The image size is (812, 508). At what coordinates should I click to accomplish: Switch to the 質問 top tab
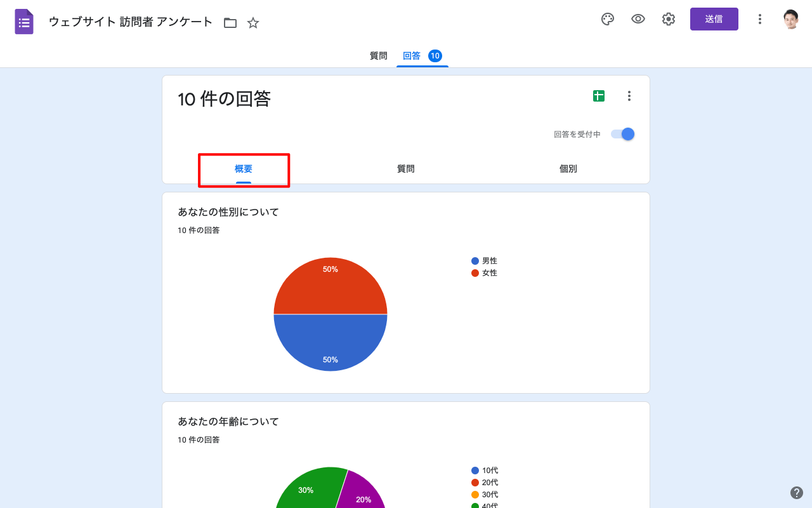click(x=379, y=56)
